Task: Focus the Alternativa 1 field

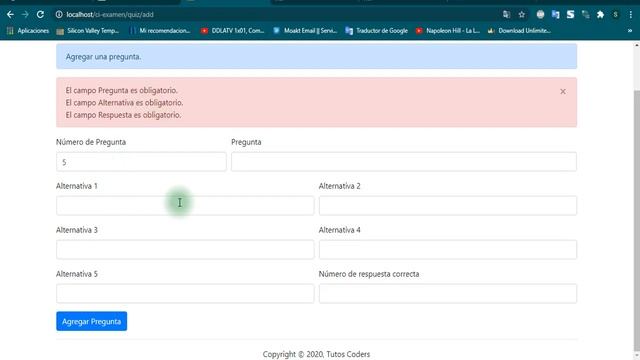Action: coord(185,206)
